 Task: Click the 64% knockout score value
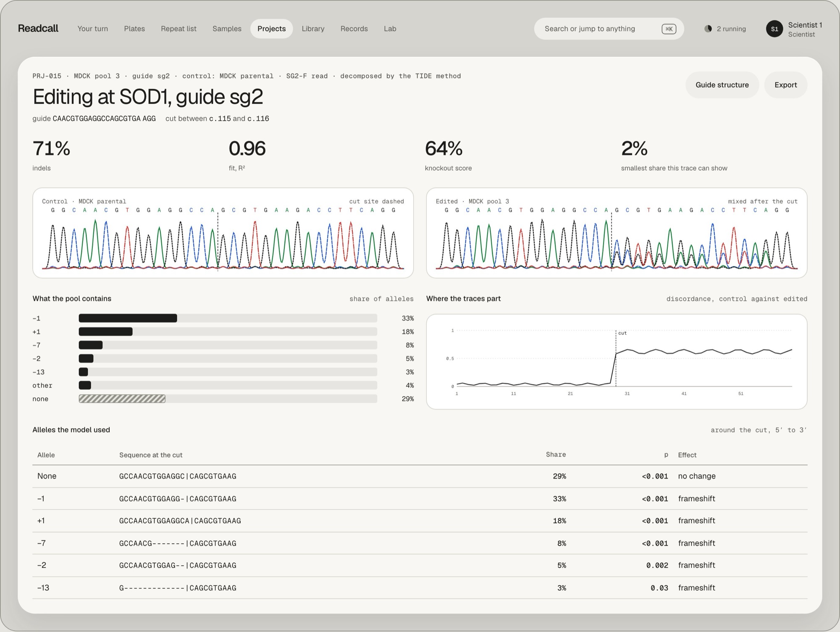point(444,148)
